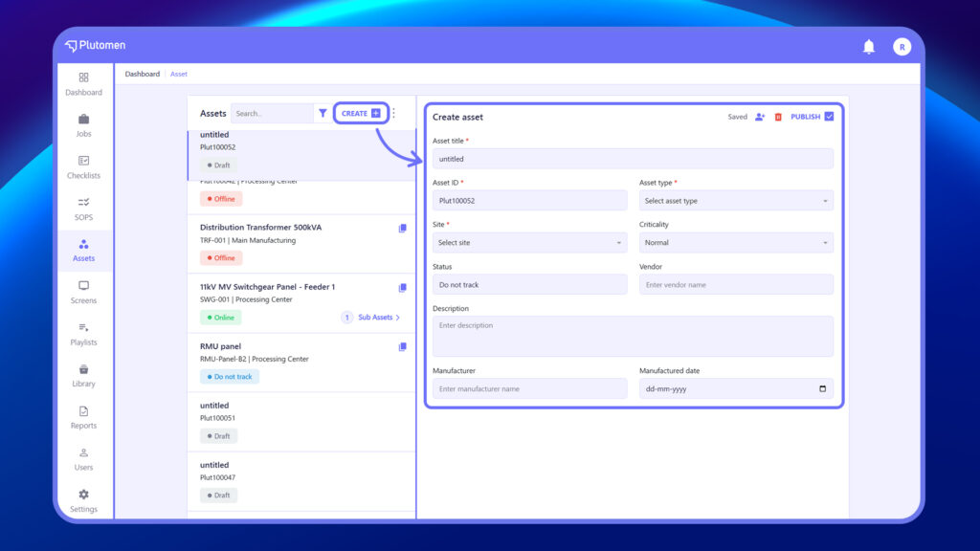The width and height of the screenshot is (980, 551).
Task: Select untitled asset Plut100051
Action: click(x=301, y=422)
